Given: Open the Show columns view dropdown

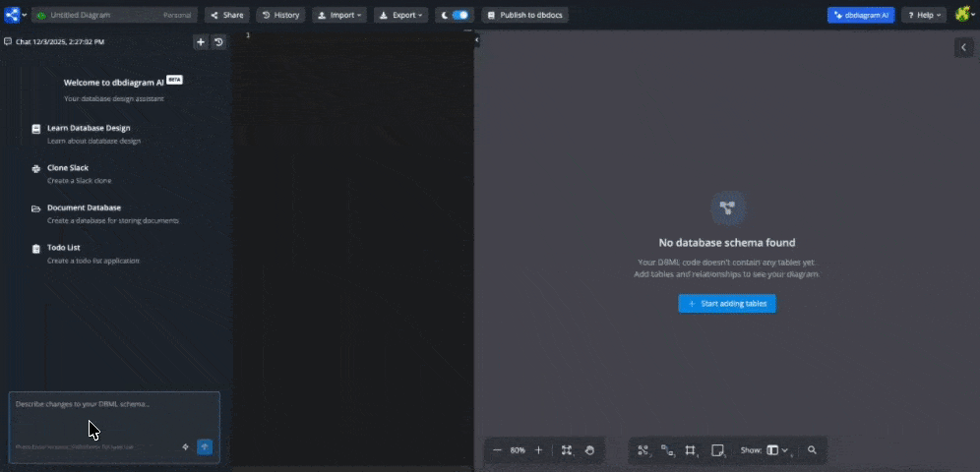Looking at the screenshot, I should coord(777,450).
